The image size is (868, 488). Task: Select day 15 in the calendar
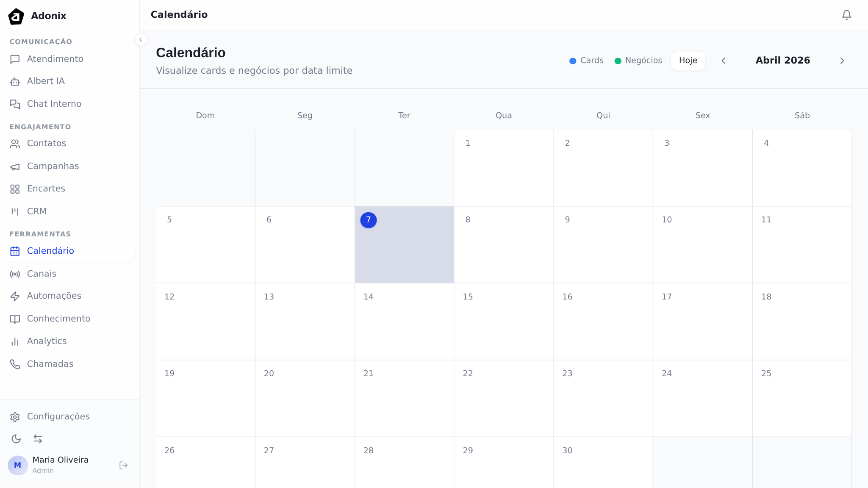[x=503, y=321]
